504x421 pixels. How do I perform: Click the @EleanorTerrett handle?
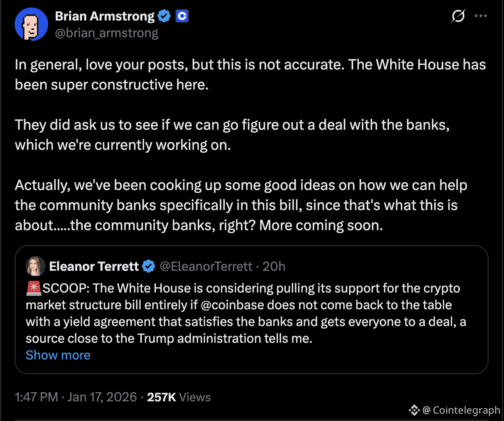pos(206,266)
